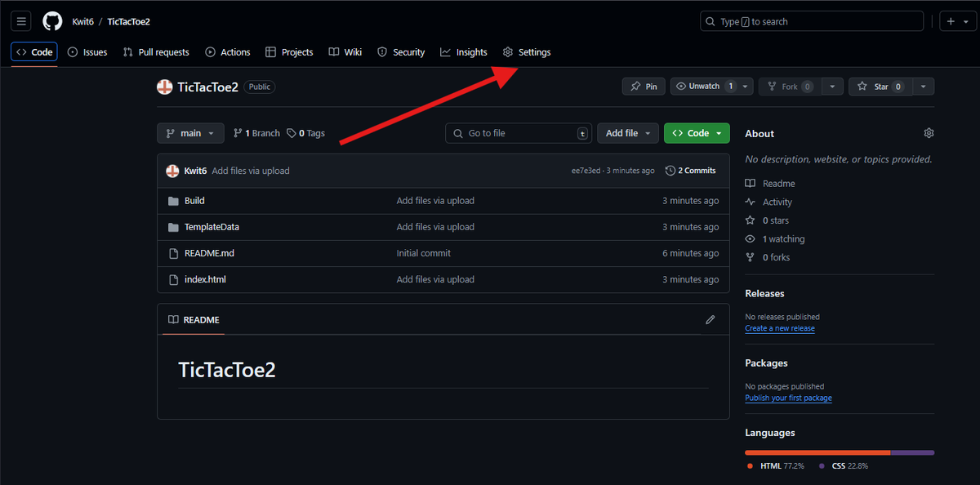Open the Packages heading link
The width and height of the screenshot is (980, 485).
pyautogui.click(x=766, y=363)
